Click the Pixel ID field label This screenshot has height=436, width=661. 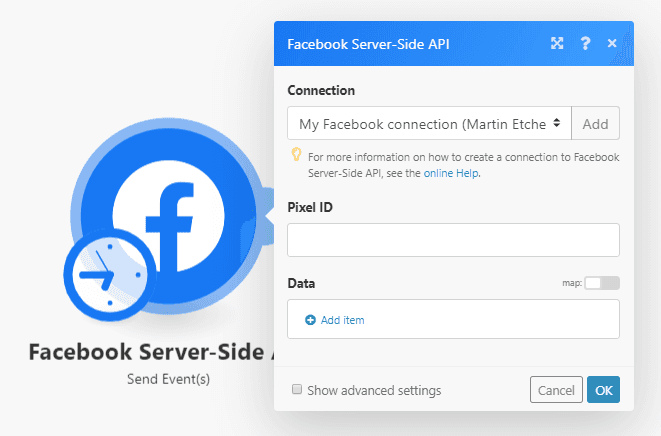pos(312,207)
